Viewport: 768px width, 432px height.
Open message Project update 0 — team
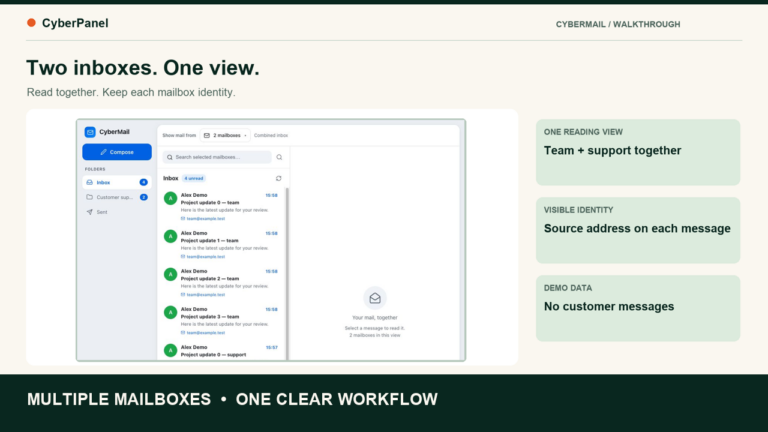tap(222, 206)
